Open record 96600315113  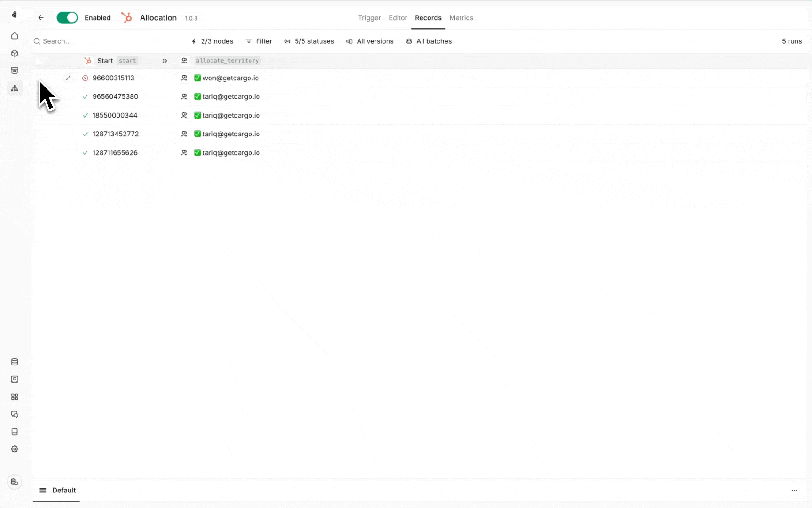tap(113, 78)
